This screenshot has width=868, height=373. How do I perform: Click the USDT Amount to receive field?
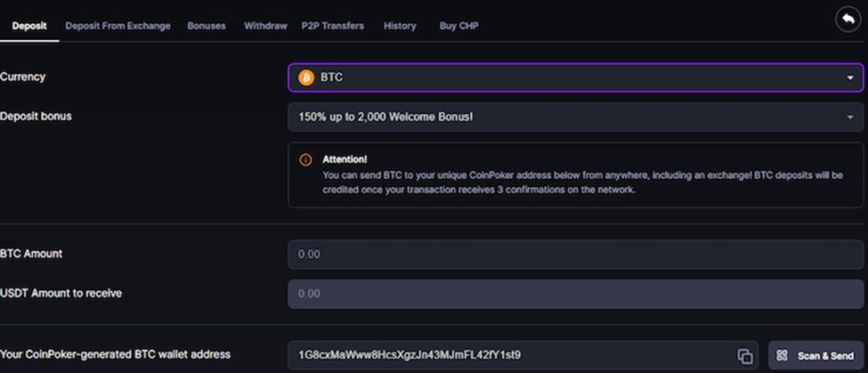(575, 294)
